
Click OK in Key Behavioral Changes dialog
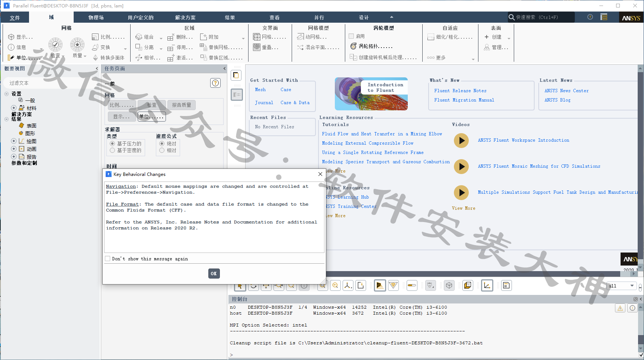[214, 273]
